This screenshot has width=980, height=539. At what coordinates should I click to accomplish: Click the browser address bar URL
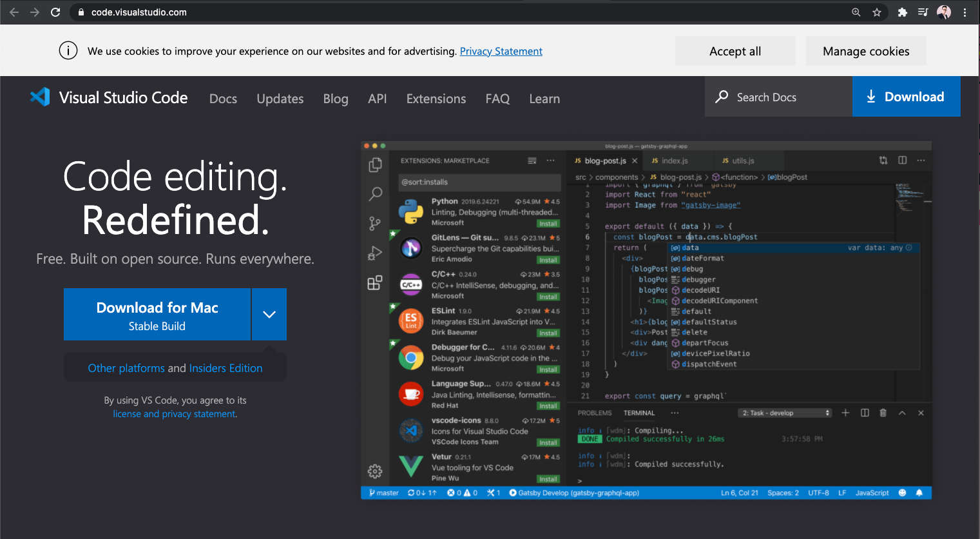click(x=139, y=12)
